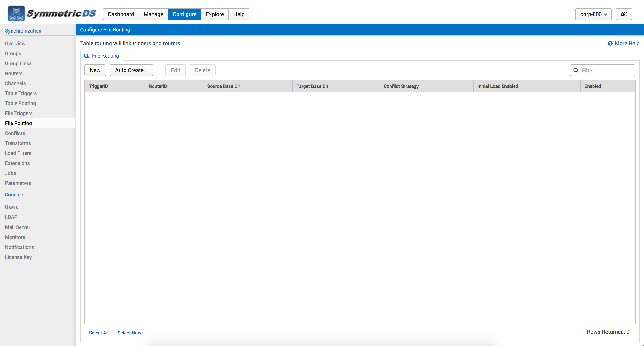Open the Help tab

[x=239, y=14]
